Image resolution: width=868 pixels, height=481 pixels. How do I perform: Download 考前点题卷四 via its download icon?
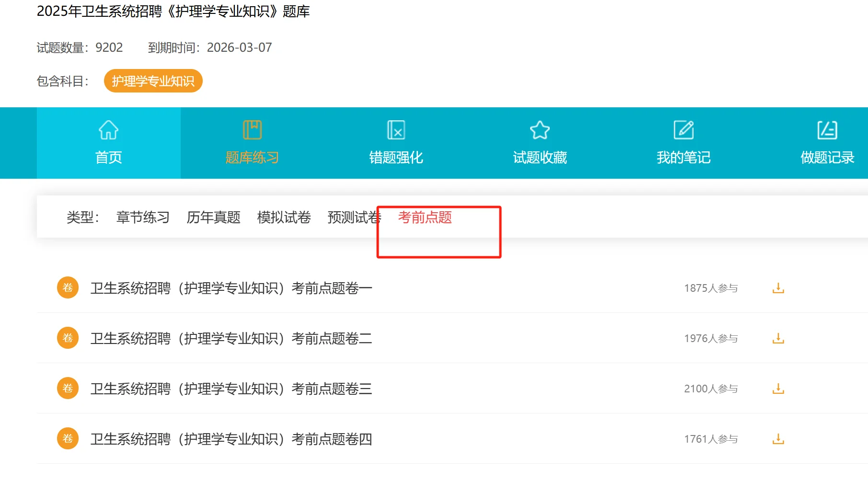point(778,439)
